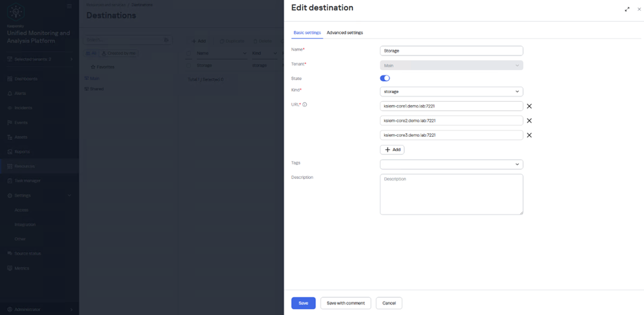The width and height of the screenshot is (644, 315).
Task: Select the Basic settings tab
Action: (307, 32)
